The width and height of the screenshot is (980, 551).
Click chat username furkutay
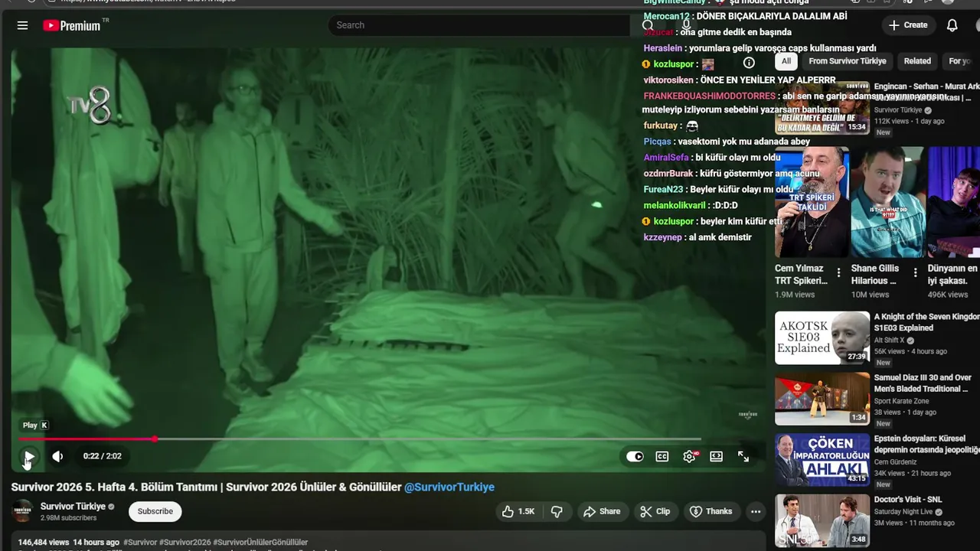pyautogui.click(x=660, y=126)
